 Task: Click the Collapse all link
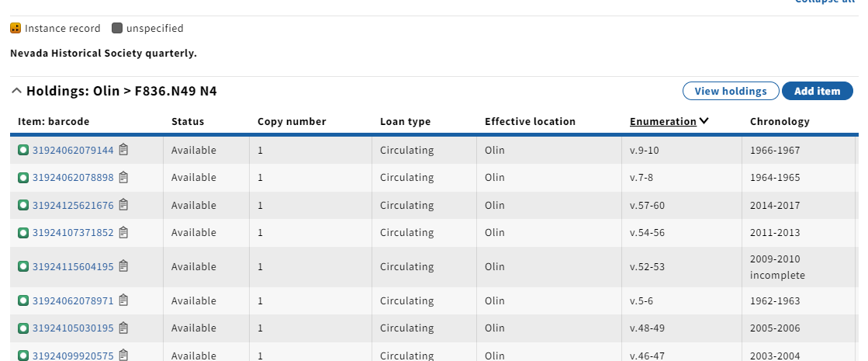click(826, 2)
